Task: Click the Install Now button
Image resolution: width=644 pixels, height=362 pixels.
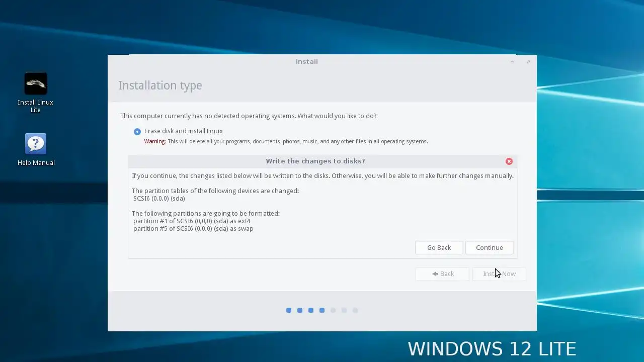Action: tap(499, 274)
